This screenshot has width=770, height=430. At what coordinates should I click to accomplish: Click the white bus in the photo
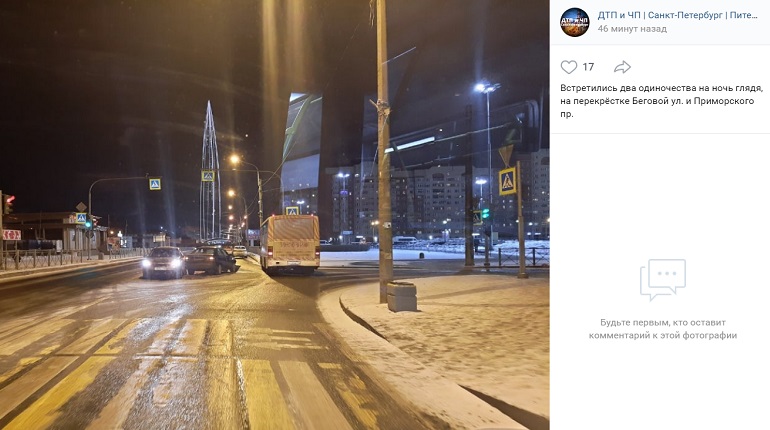tap(289, 243)
